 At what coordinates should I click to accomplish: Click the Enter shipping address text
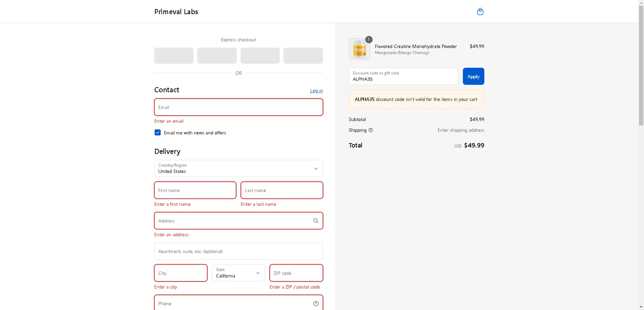click(x=461, y=130)
